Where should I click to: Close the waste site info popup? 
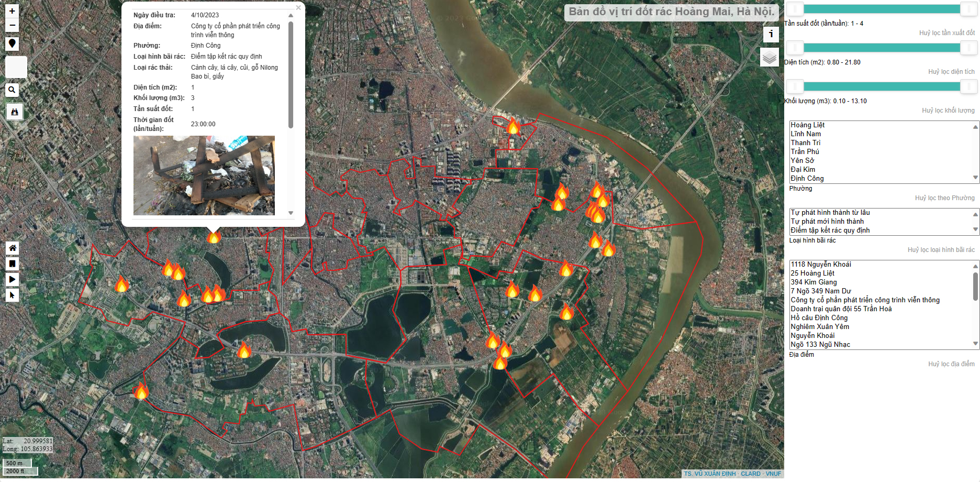(298, 8)
